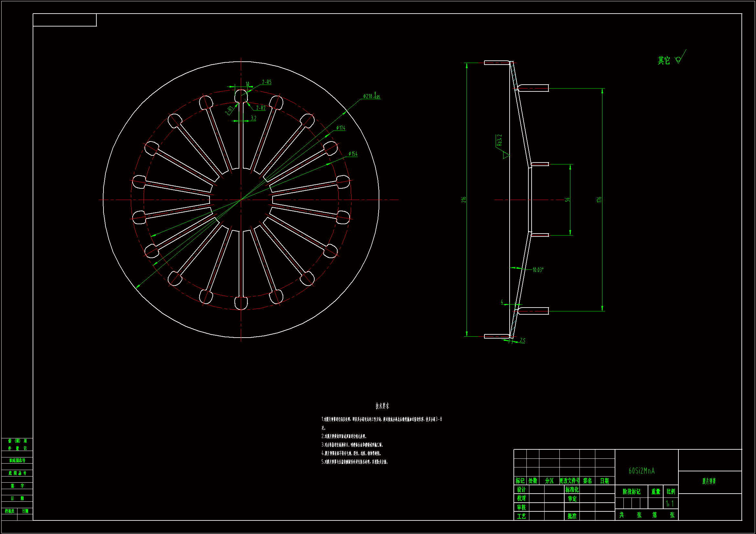Screen dimensions: 756x534
Task: Select the 10.03° angle dimension
Action: (538, 270)
